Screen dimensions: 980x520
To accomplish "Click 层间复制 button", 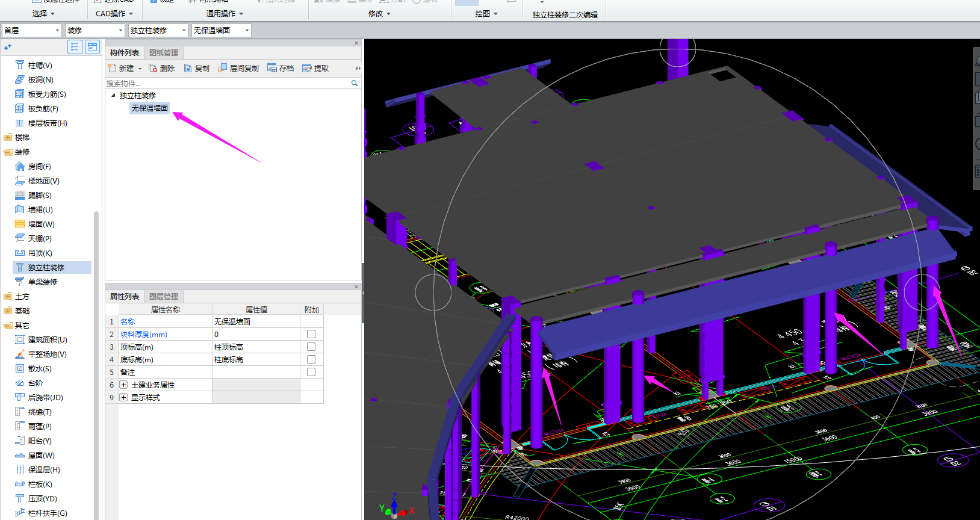I will click(x=238, y=68).
